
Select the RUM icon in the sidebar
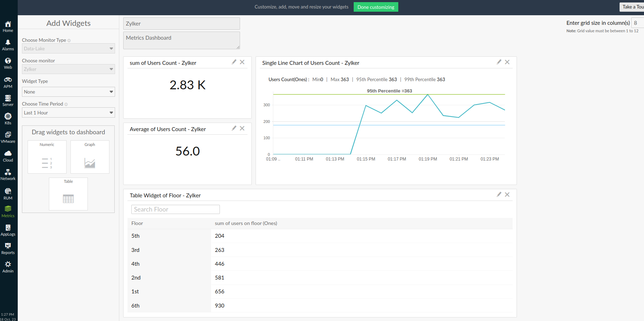point(8,193)
